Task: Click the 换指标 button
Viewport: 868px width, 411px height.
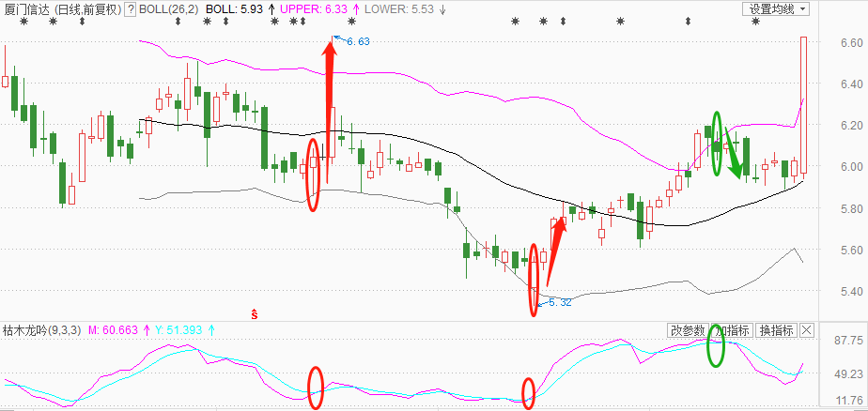Action: pyautogui.click(x=776, y=331)
